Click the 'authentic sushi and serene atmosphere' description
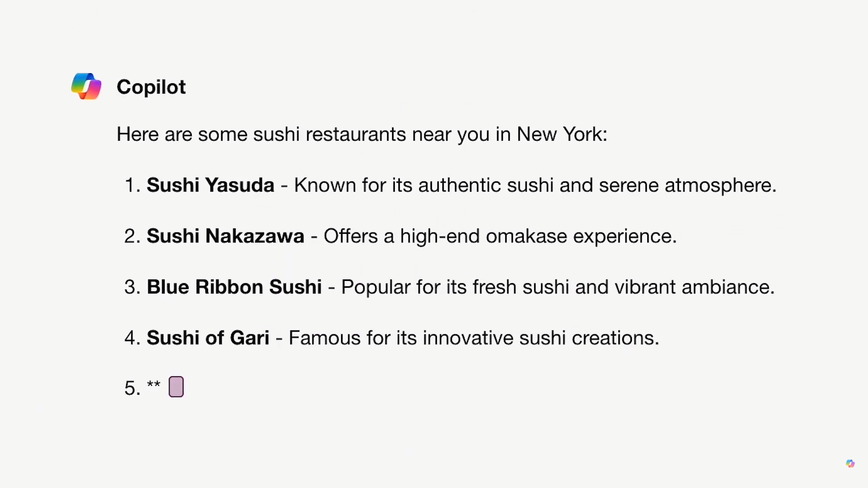 (535, 185)
